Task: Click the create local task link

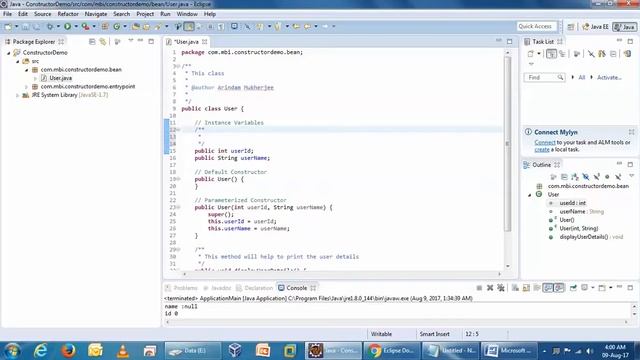Action: (542, 149)
